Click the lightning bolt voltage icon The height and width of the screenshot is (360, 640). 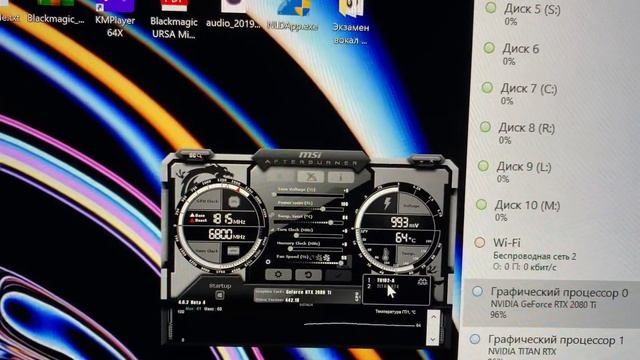click(387, 203)
